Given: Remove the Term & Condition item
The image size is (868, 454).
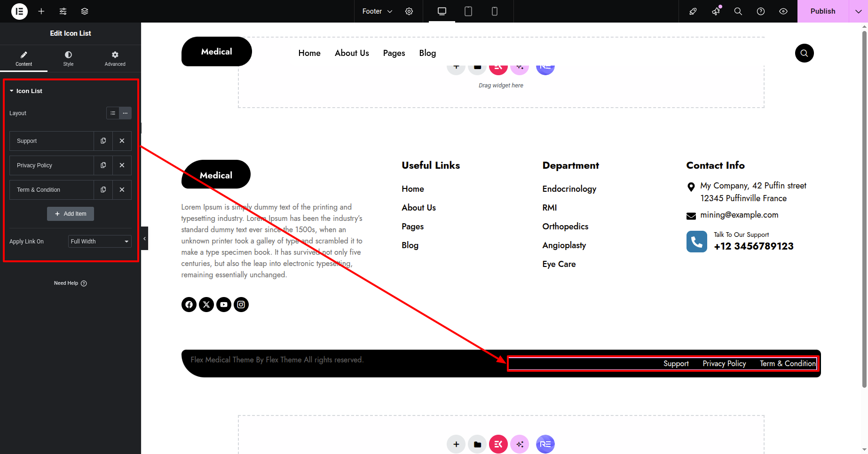Looking at the screenshot, I should tap(122, 190).
